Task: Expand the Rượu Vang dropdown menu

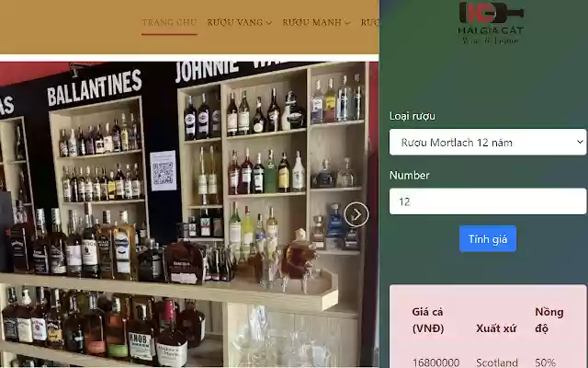Action: [x=239, y=22]
